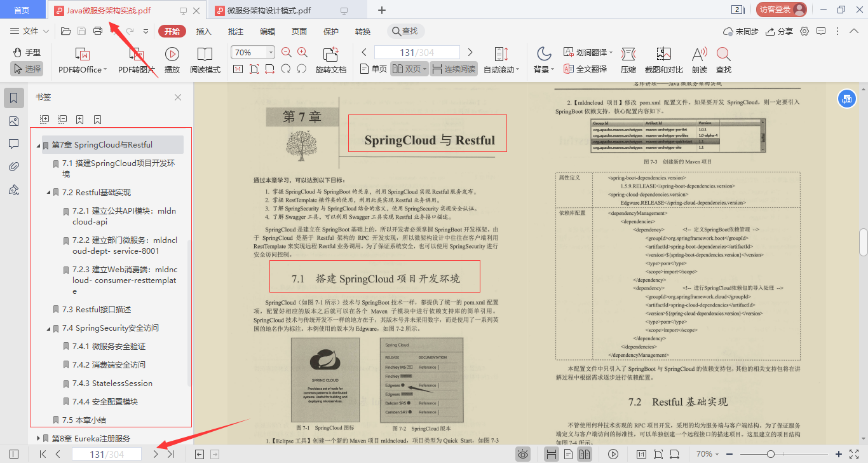Adjust the zoom slider in status bar
Image resolution: width=868 pixels, height=463 pixels.
(771, 454)
